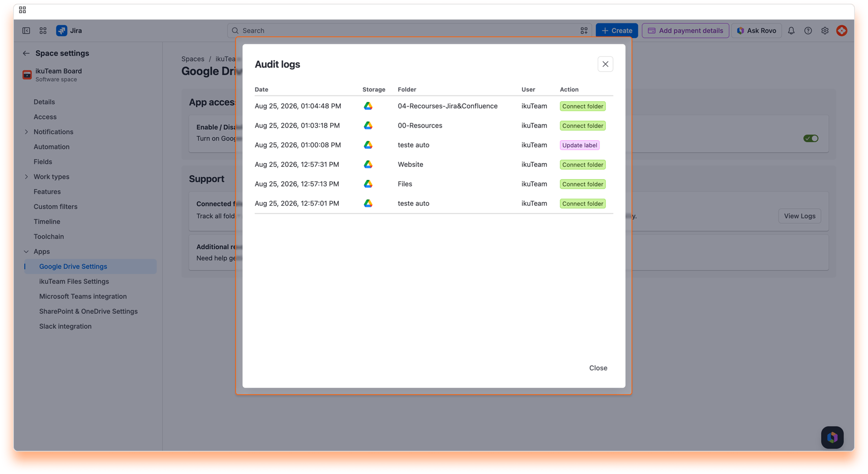Click the Update label tag
This screenshot has height=474, width=868.
coord(579,145)
